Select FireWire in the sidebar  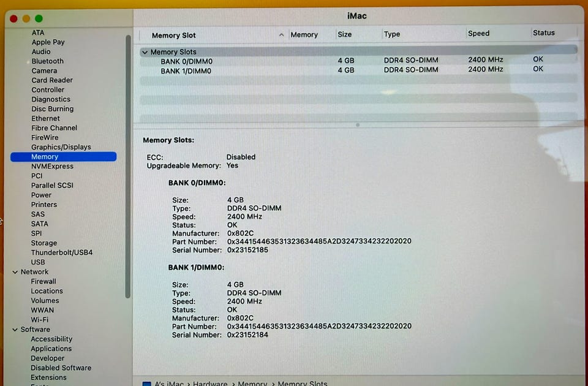click(x=45, y=138)
